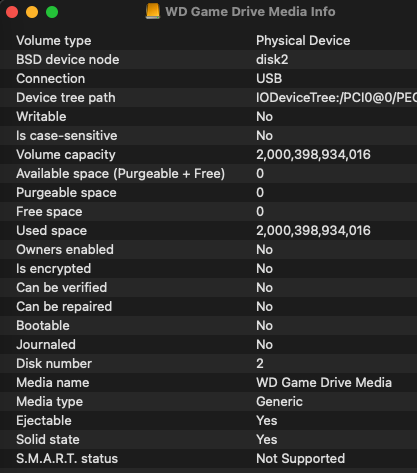This screenshot has width=417, height=473.
Task: Select the Available space row label
Action: pos(121,174)
